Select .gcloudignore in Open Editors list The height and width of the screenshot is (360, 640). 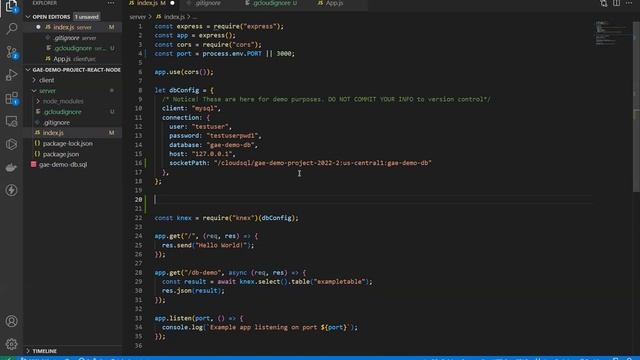tap(73, 48)
